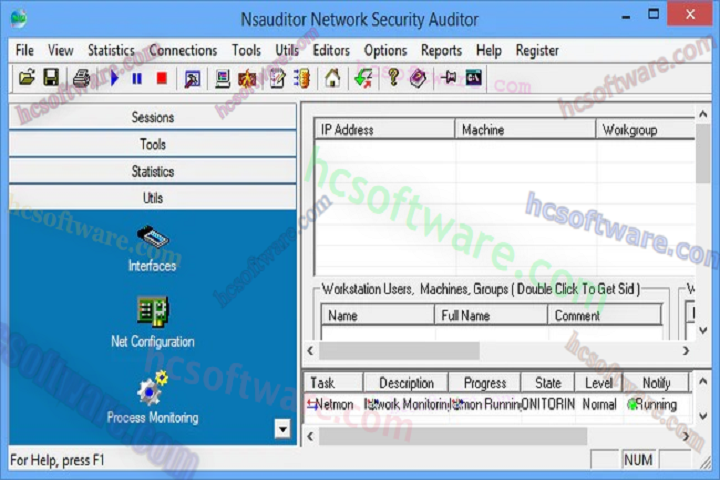Open the File menu
The width and height of the screenshot is (720, 480).
tap(25, 50)
